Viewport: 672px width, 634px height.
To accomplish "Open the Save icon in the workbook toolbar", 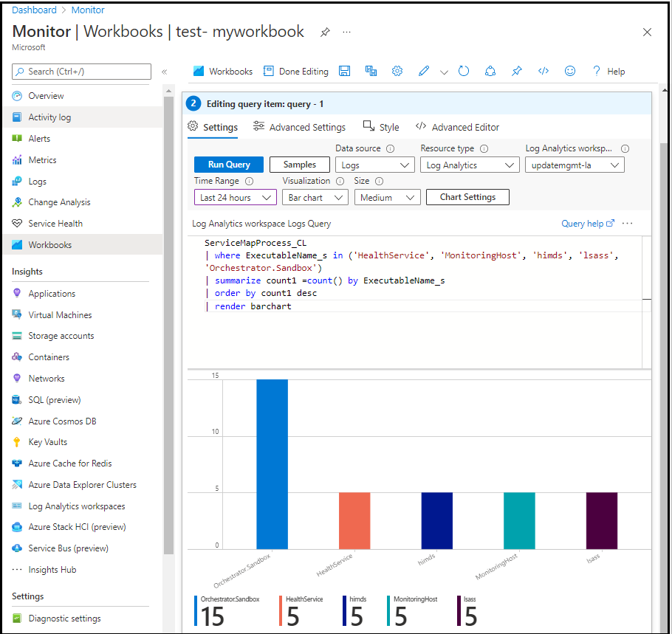I will pos(344,71).
